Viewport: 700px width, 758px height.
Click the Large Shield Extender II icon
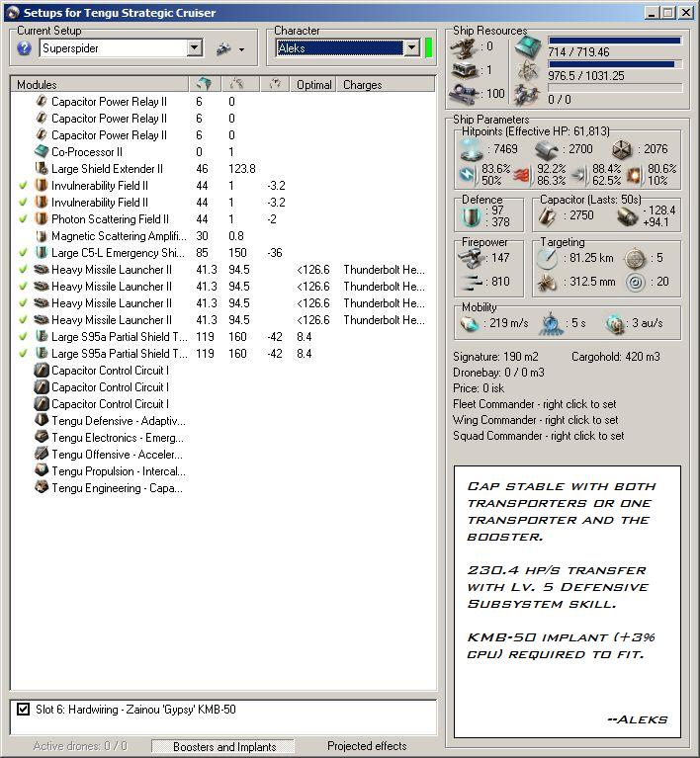42,169
